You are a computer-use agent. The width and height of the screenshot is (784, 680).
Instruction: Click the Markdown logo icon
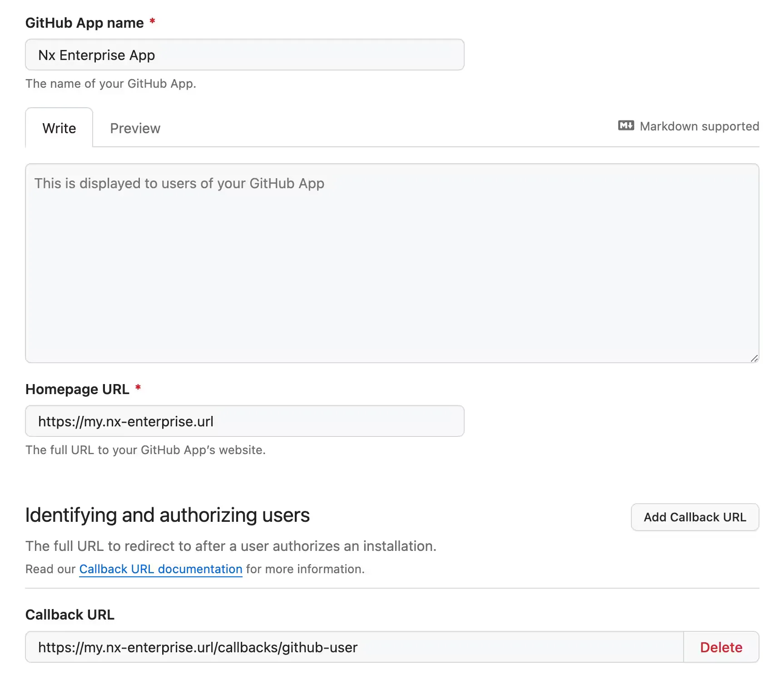(x=625, y=126)
